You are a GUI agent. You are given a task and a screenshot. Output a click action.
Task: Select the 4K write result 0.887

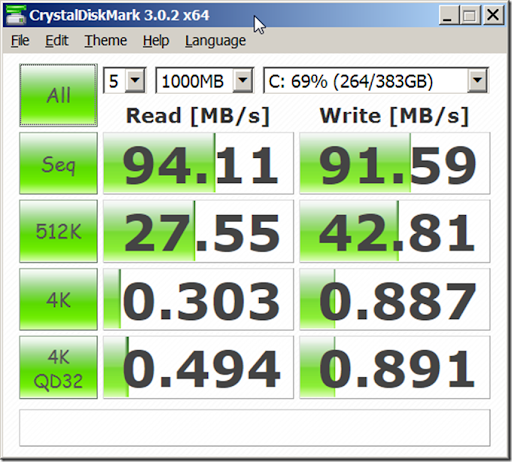(395, 299)
